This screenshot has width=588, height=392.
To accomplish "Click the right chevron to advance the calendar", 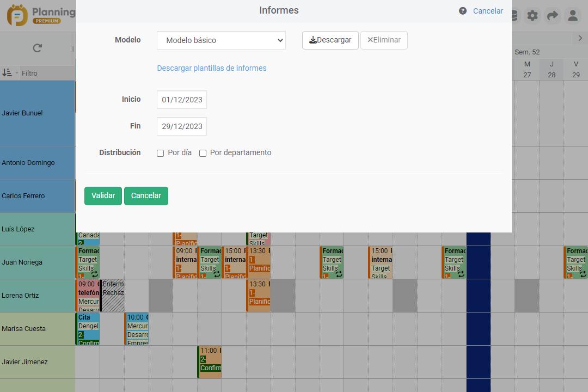I will tap(580, 38).
